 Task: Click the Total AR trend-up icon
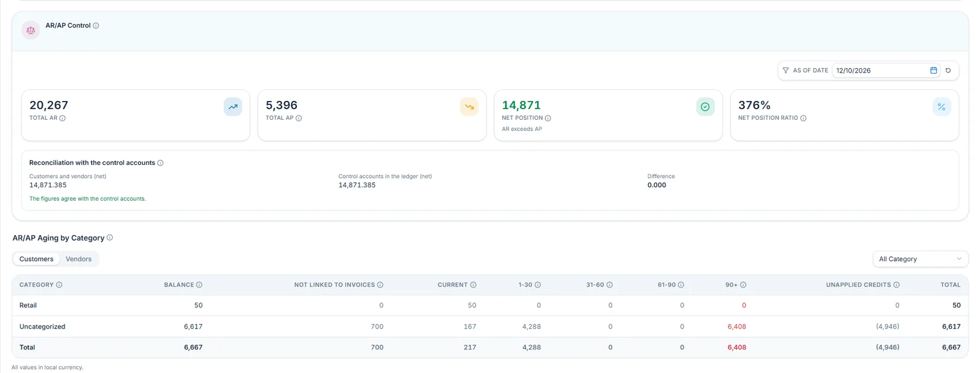pos(233,107)
